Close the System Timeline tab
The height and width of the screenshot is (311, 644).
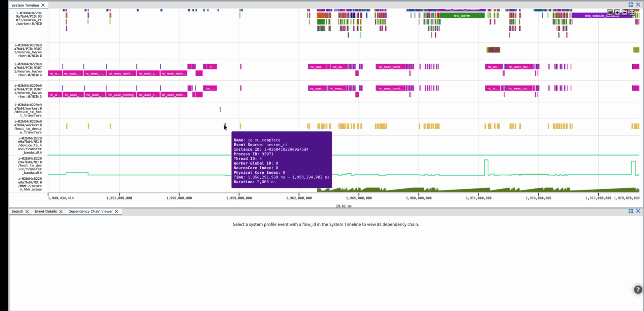[x=43, y=5]
